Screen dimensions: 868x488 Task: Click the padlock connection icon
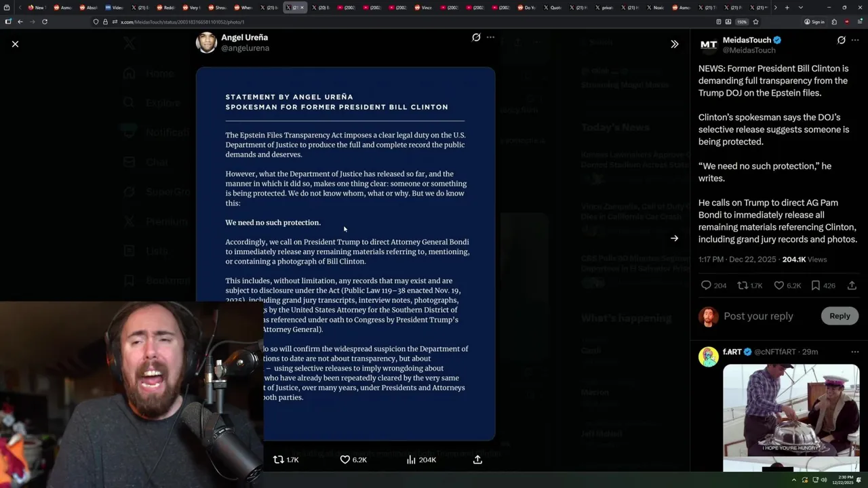(105, 22)
